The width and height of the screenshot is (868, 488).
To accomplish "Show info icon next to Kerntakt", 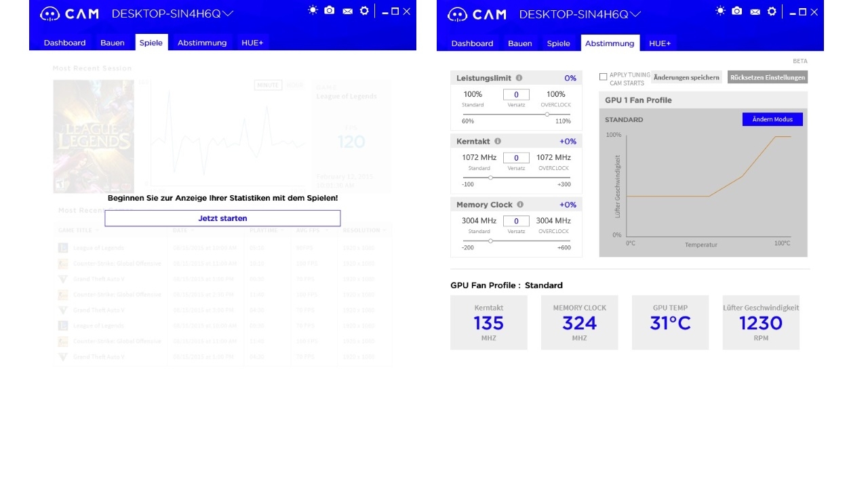I will click(498, 142).
